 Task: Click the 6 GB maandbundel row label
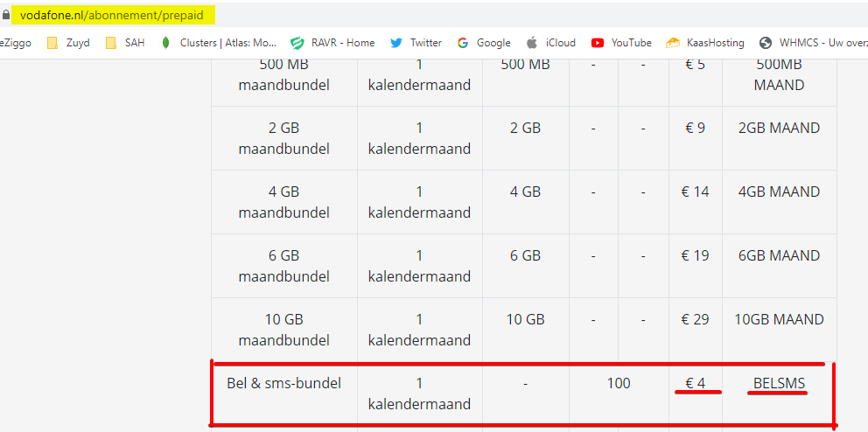pyautogui.click(x=283, y=266)
